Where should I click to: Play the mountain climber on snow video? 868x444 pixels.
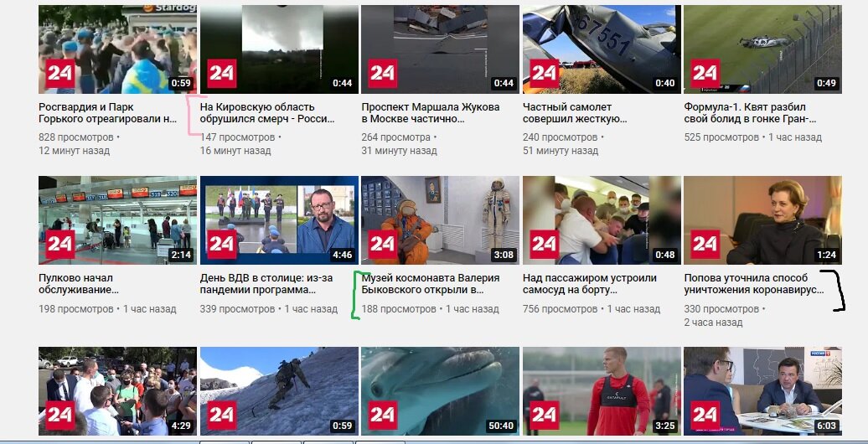coord(279,391)
